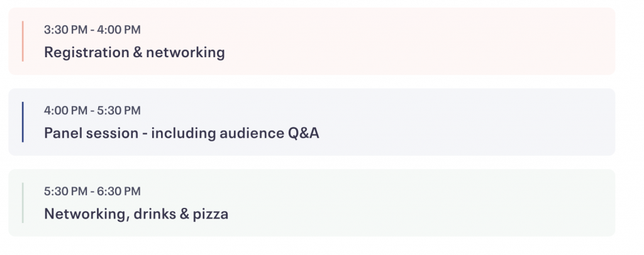
Task: Click the salmon accent bar on first card
Action: pos(23,41)
